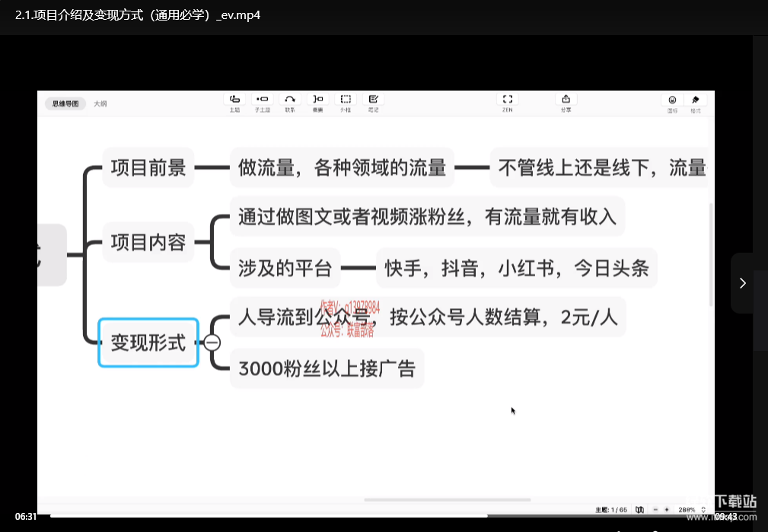Click node 快手，抖音，小红书，今日头条
The image size is (768, 532).
coord(517,268)
